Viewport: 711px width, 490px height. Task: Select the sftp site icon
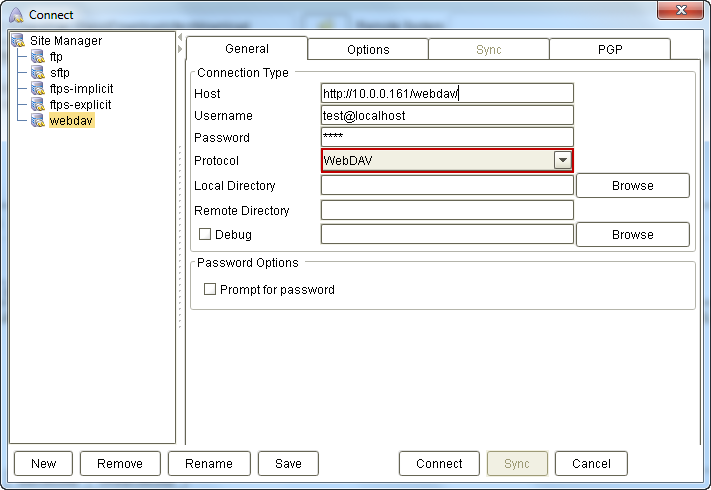(x=38, y=73)
